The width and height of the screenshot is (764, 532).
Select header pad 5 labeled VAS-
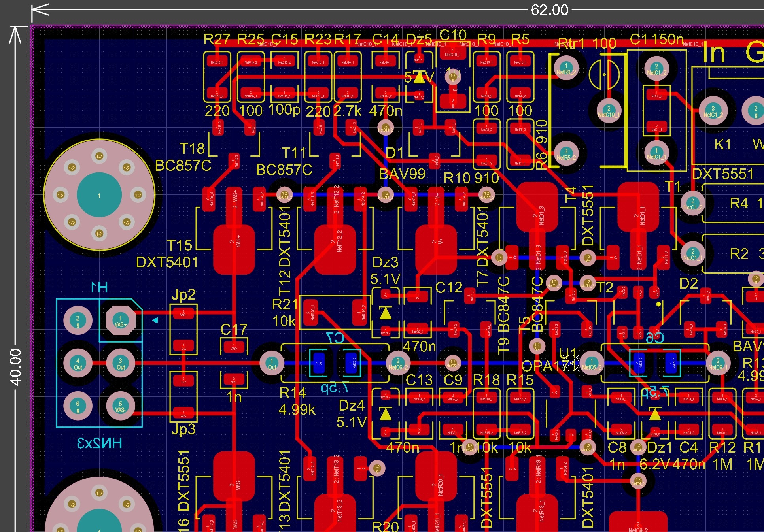[121, 406]
